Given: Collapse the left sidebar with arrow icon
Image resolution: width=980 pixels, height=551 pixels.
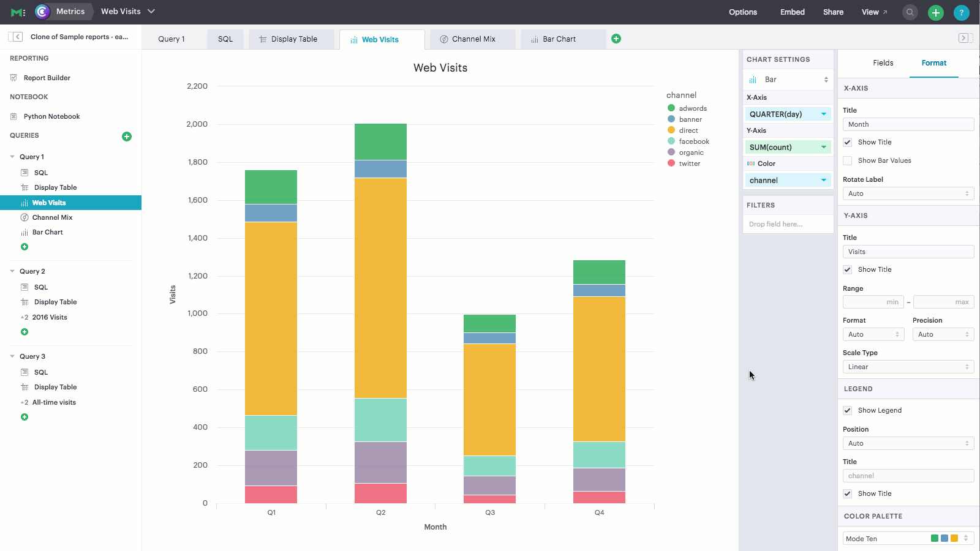Looking at the screenshot, I should [18, 37].
